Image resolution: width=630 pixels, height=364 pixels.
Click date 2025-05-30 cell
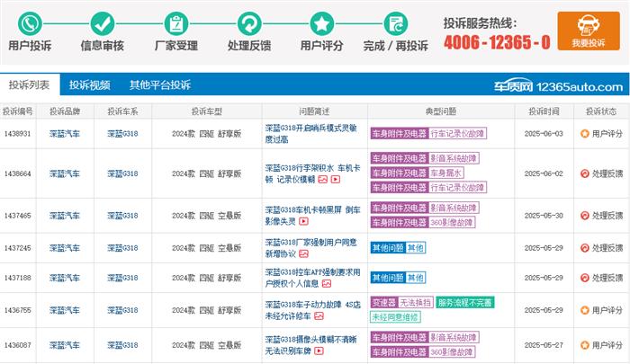click(x=544, y=216)
